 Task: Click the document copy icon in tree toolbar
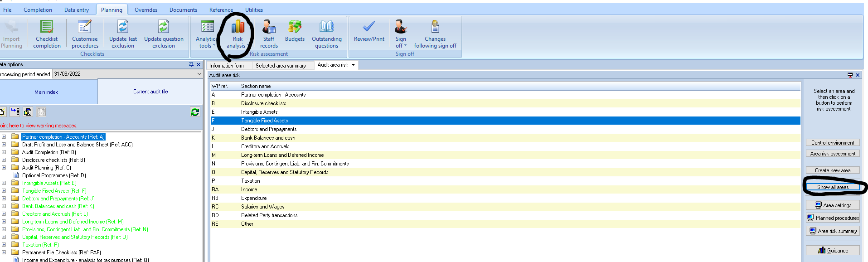point(28,112)
